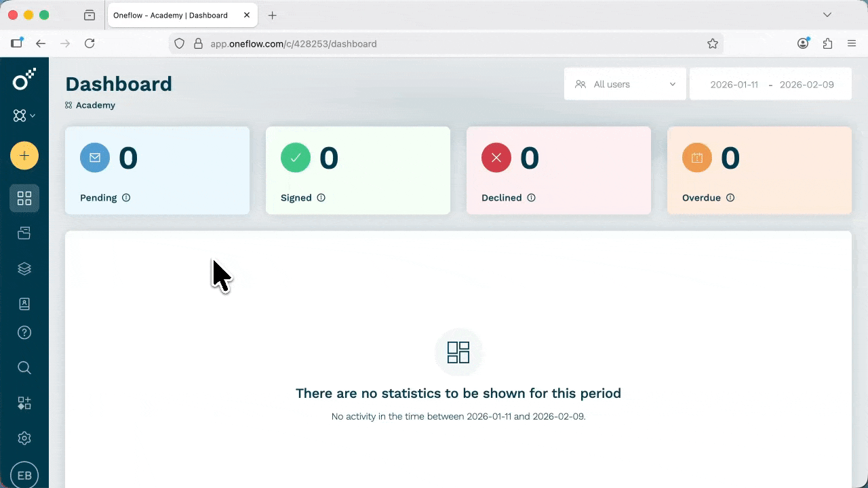This screenshot has width=868, height=488.
Task: Open the Help question mark icon
Action: (24, 333)
